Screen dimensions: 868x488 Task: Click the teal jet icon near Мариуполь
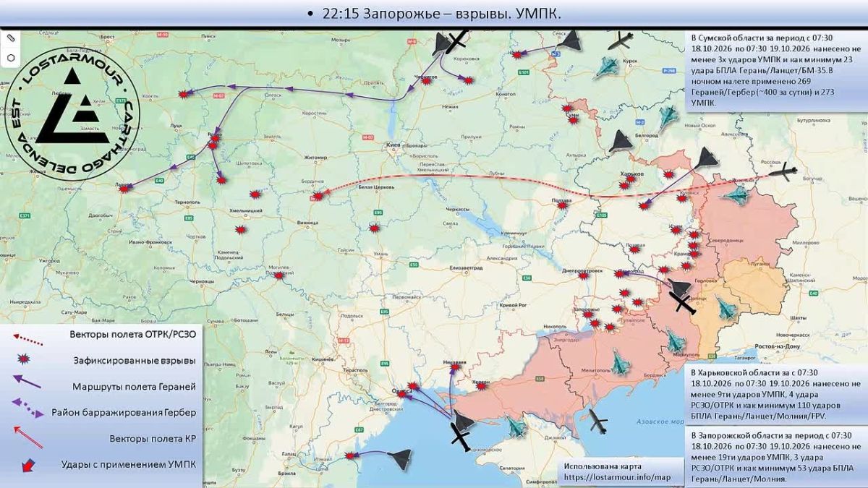(x=676, y=341)
